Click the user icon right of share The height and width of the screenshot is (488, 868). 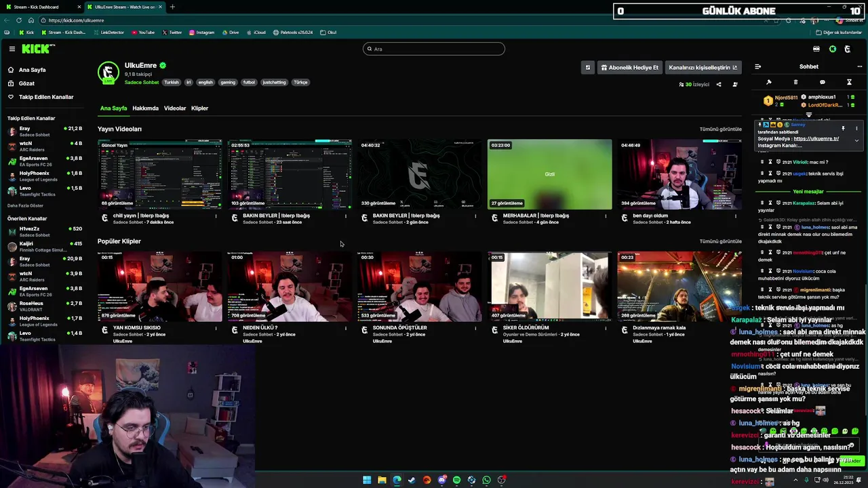(x=735, y=85)
